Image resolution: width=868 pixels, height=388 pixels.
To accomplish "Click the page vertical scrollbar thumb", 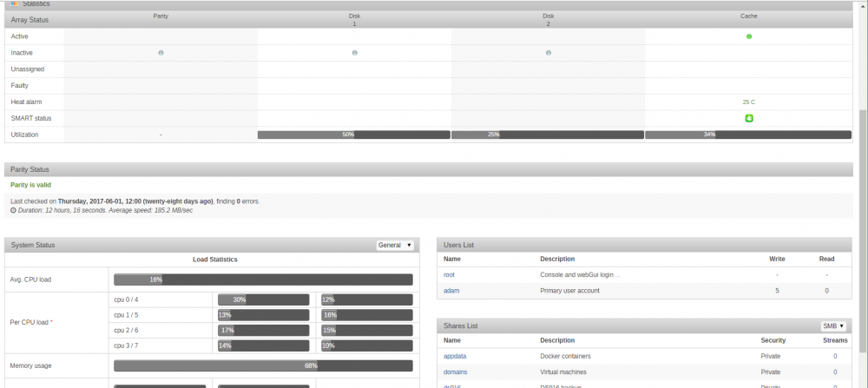I will pos(863,230).
